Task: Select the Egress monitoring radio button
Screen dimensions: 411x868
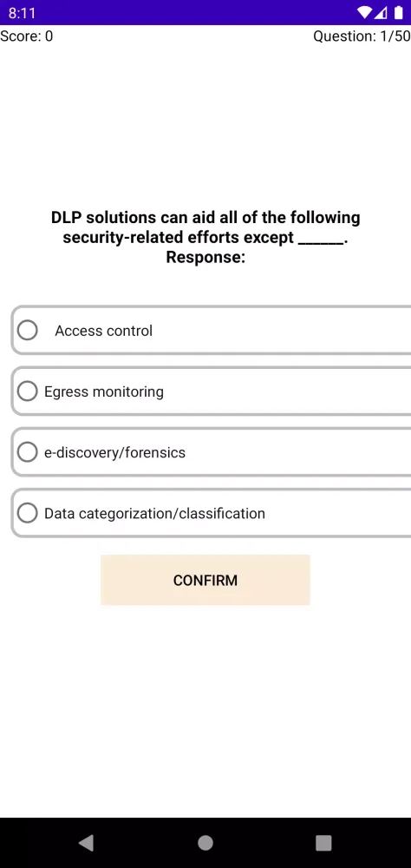Action: (x=27, y=391)
